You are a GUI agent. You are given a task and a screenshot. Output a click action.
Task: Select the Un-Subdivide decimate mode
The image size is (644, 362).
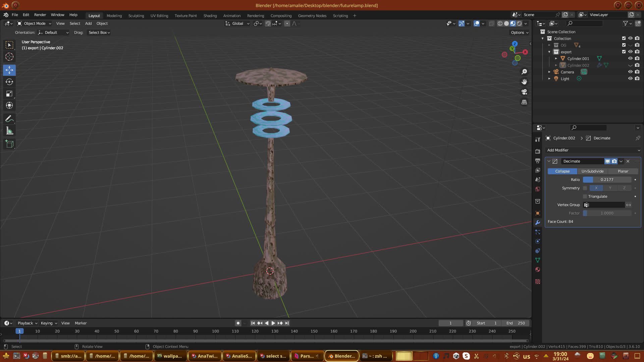tap(592, 171)
